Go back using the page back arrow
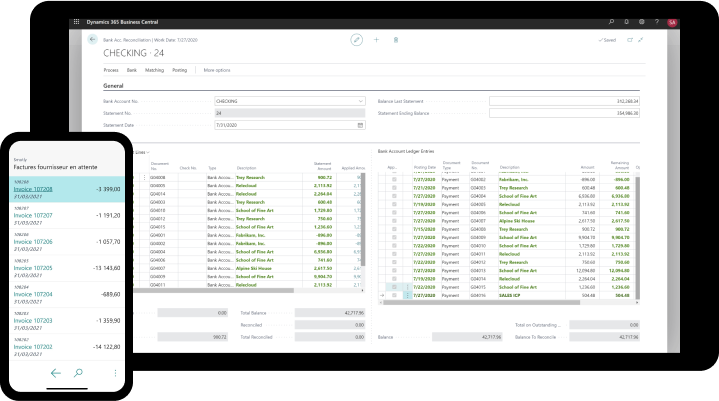Screen dimensions: 719x401 pos(93,39)
